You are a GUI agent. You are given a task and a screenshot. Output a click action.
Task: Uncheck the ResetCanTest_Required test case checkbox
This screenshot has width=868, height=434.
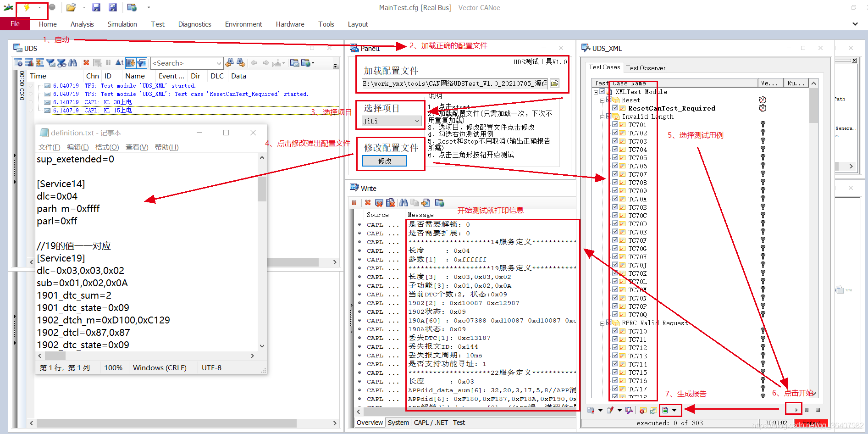point(615,108)
